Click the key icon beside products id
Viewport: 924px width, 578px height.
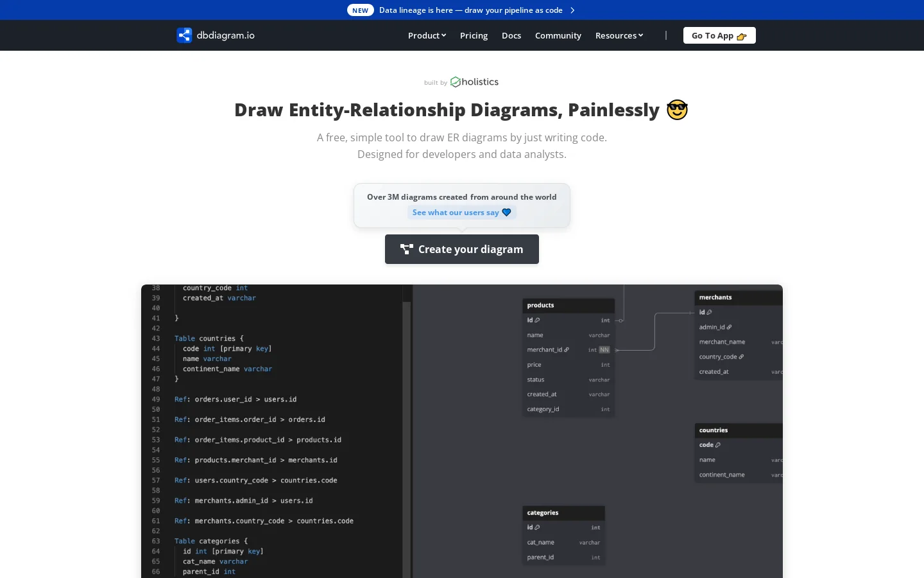[538, 320]
